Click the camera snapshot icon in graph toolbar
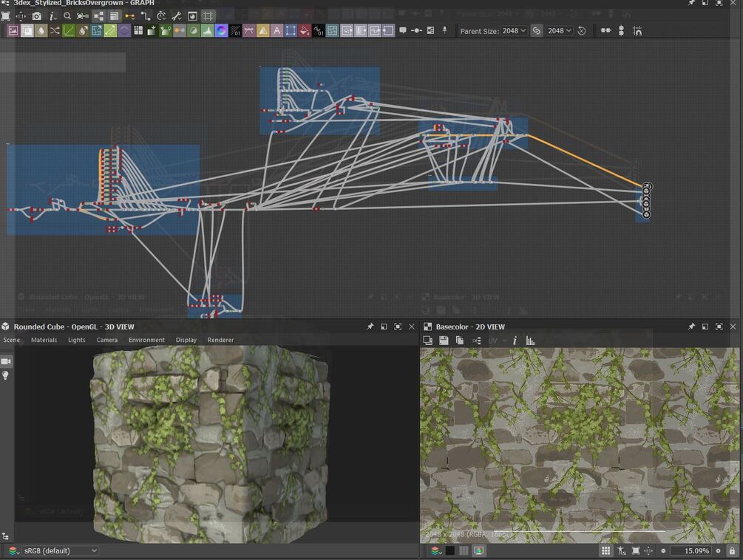This screenshot has width=743, height=560. 36,16
